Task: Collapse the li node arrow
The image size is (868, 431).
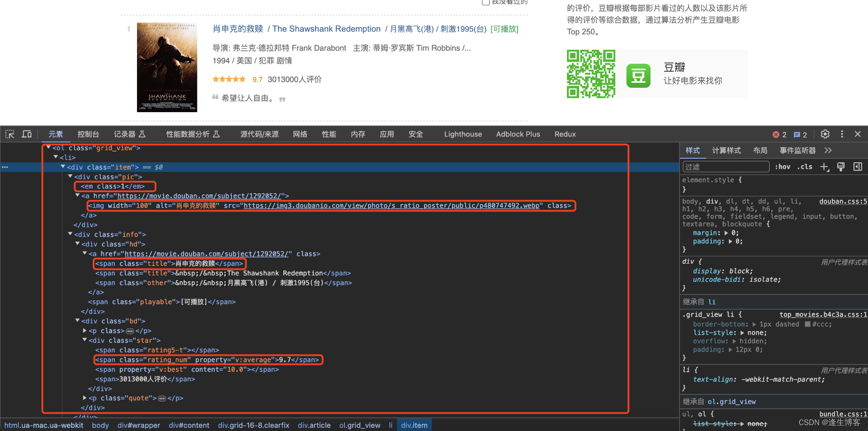Action: 56,157
